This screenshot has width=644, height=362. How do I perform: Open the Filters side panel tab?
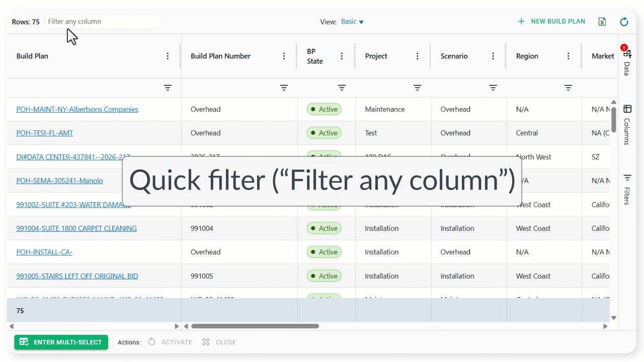(627, 189)
